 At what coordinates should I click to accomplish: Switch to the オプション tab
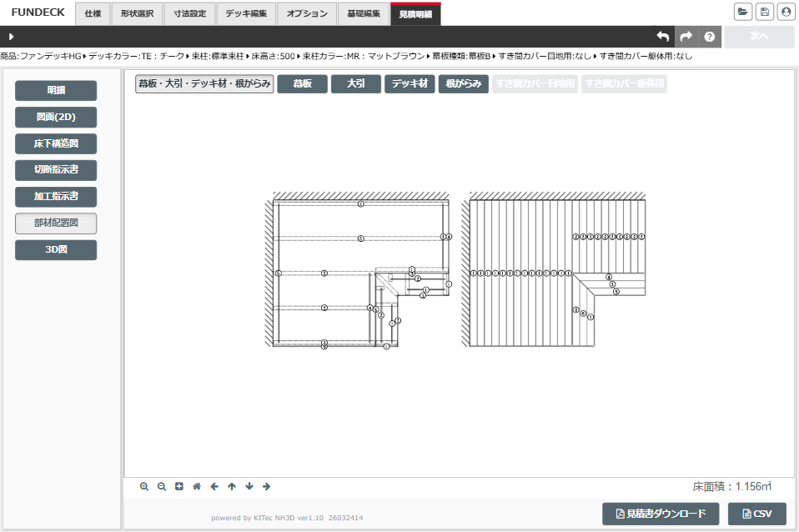(x=307, y=13)
